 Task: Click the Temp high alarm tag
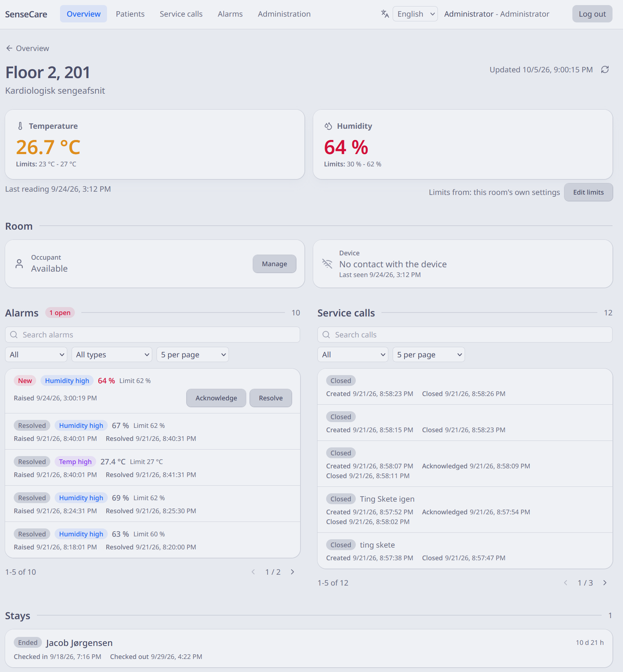pyautogui.click(x=75, y=462)
